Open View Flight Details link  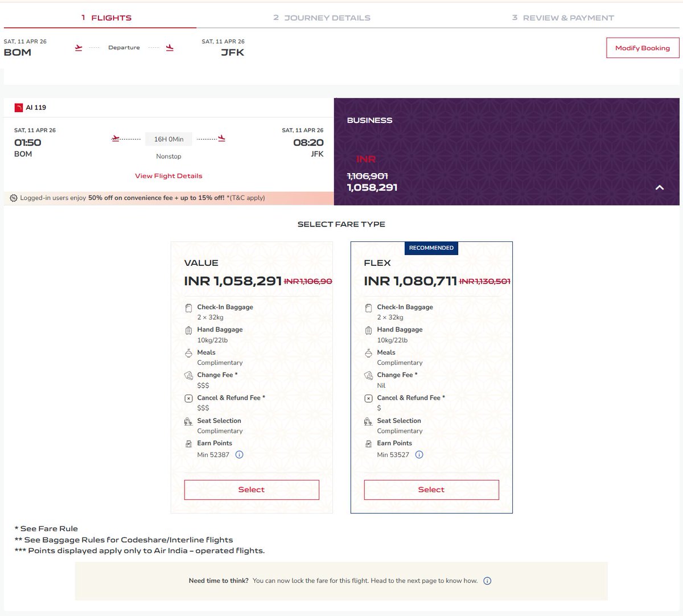(168, 176)
